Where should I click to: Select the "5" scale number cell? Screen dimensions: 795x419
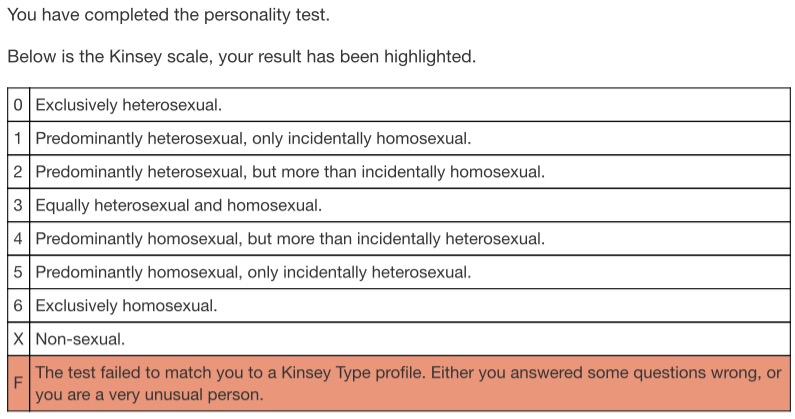coord(19,272)
